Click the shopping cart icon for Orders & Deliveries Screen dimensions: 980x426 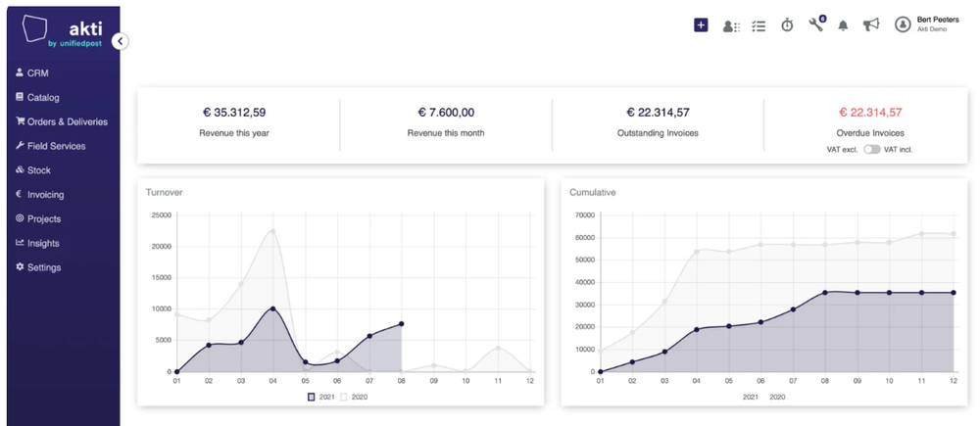pos(20,121)
